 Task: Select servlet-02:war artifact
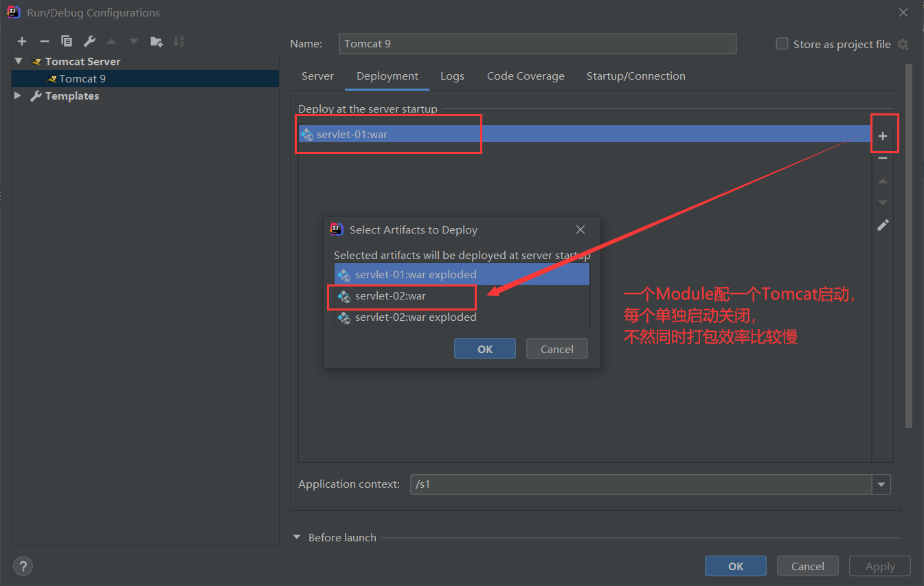coord(462,296)
